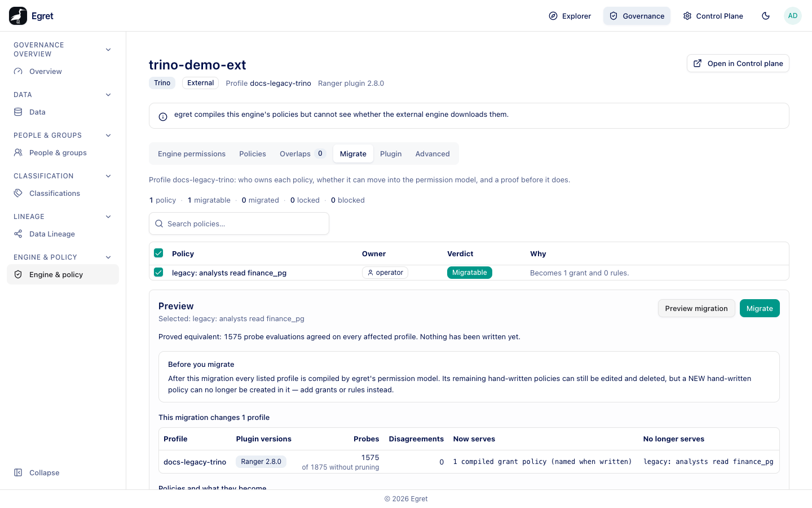Click the Owner column header

tap(374, 254)
